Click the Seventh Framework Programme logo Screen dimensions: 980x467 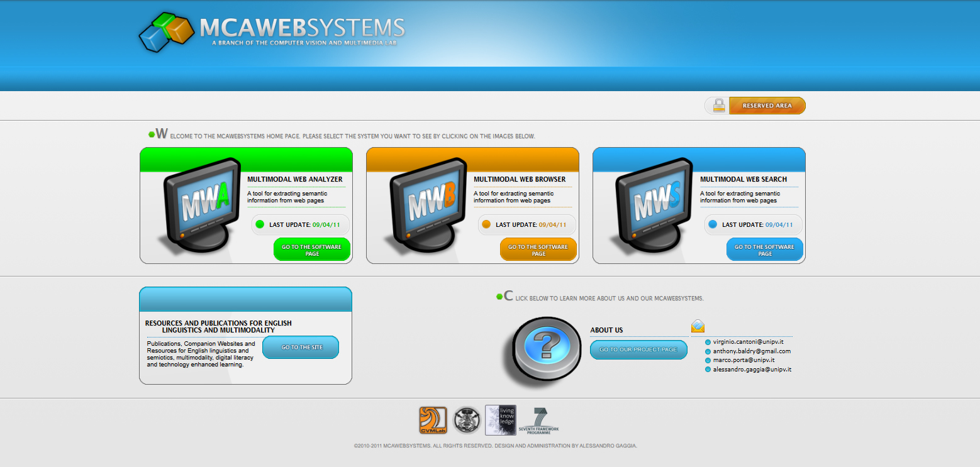(539, 420)
